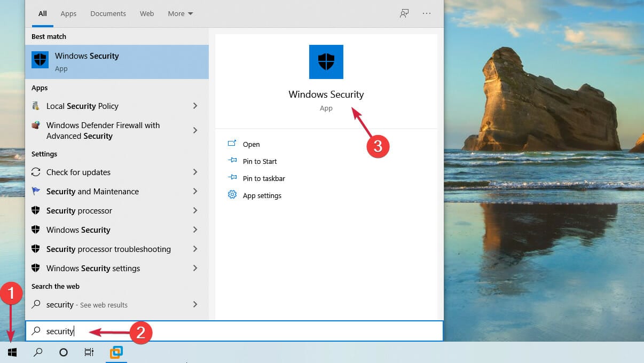This screenshot has width=644, height=363.
Task: Click the large Windows Security icon in preview pane
Action: (326, 62)
